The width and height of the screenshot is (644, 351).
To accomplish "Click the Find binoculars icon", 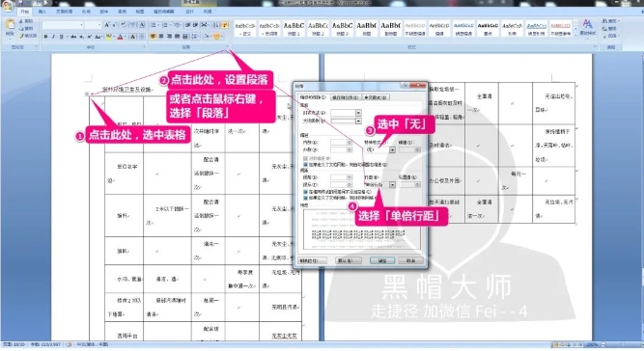I will [x=605, y=21].
